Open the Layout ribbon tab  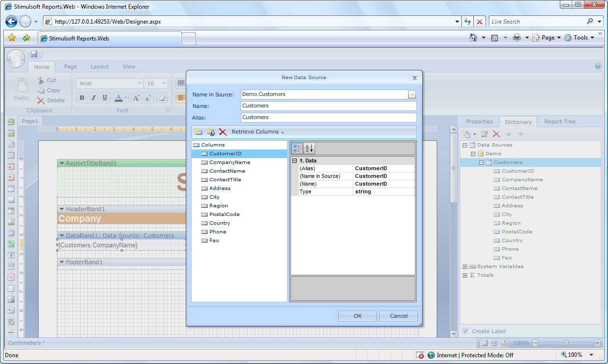99,67
